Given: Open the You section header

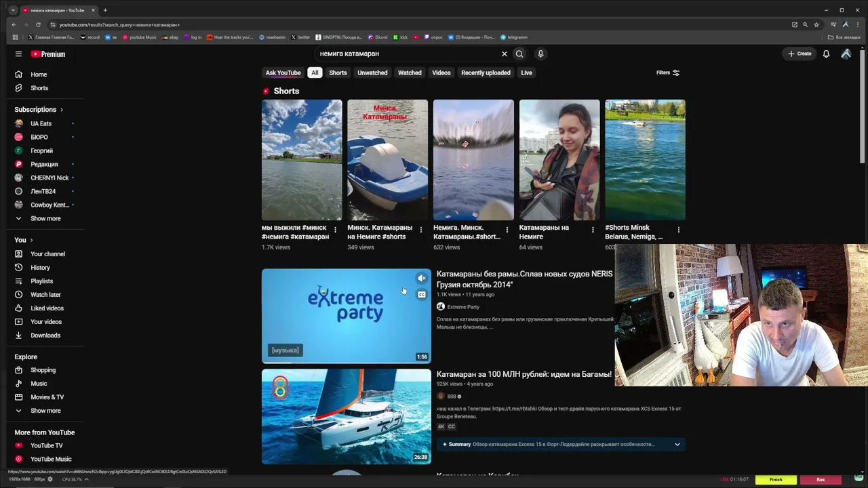Looking at the screenshot, I should coord(24,240).
